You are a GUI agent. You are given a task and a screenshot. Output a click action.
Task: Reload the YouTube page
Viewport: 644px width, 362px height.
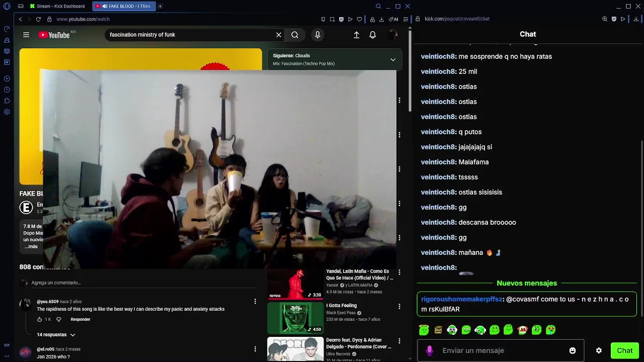(39, 19)
